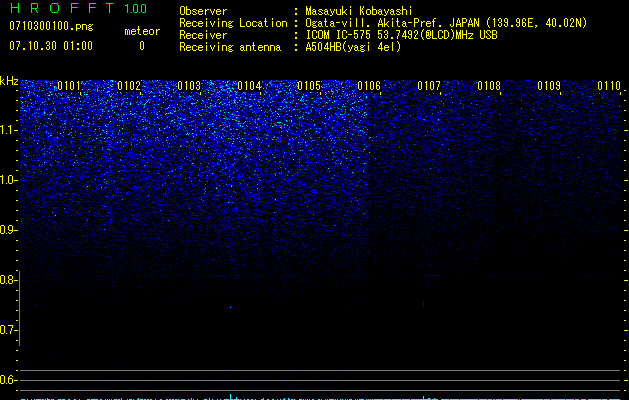Select observer name Masayuki Kobayashi
This screenshot has width=629, height=400.
[359, 11]
